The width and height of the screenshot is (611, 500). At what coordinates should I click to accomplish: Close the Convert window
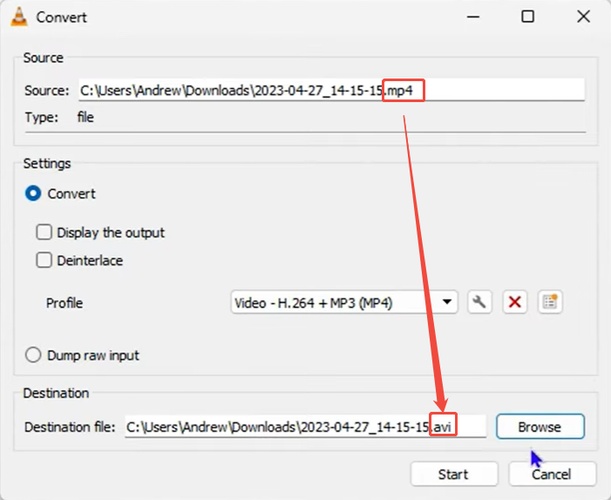click(x=584, y=17)
